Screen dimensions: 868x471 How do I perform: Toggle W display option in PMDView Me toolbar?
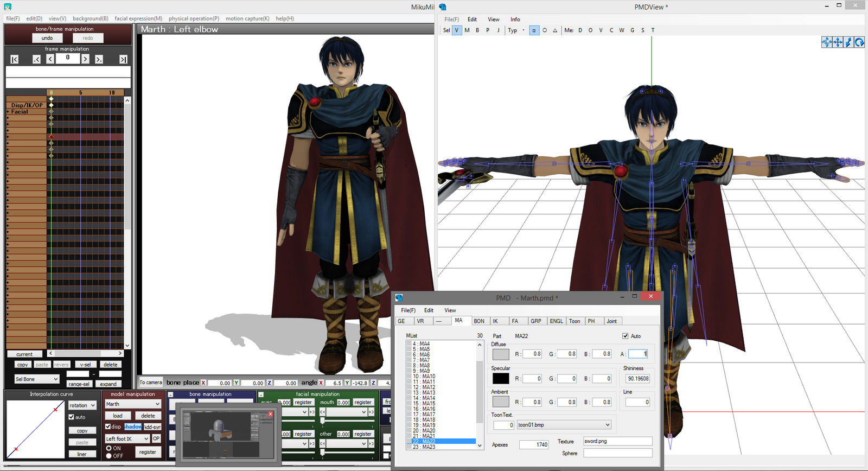coord(622,30)
